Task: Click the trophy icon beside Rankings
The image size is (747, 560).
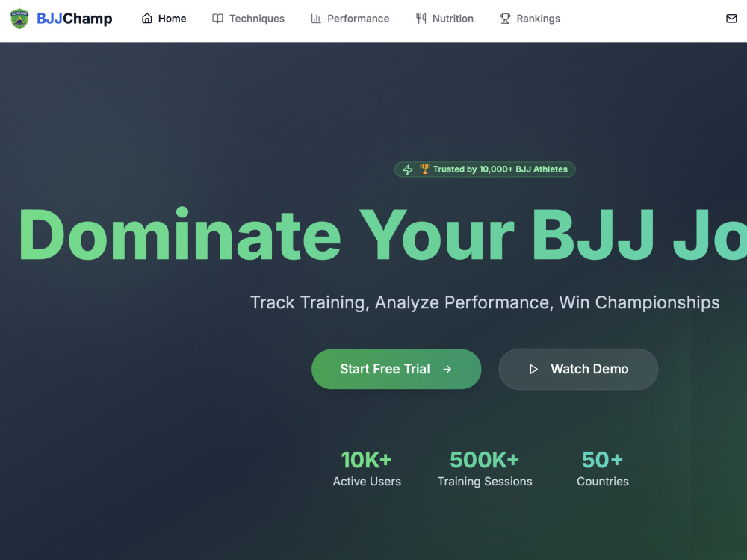Action: click(x=505, y=19)
